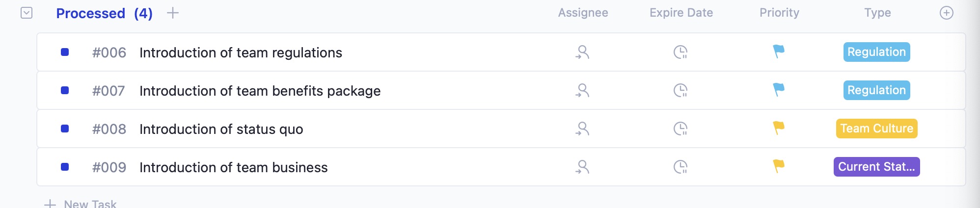Collapse the Processed task group
Viewport: 980px width, 208px height.
27,13
